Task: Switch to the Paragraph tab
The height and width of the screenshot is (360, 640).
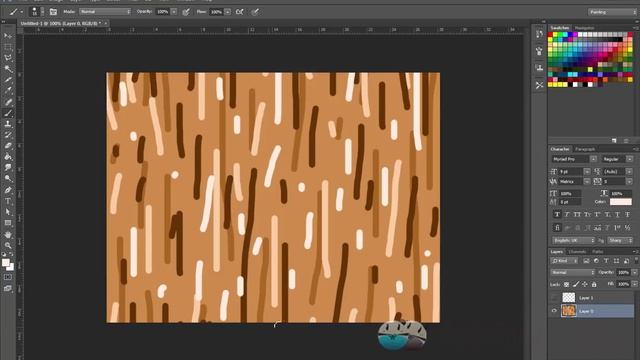Action: point(584,149)
